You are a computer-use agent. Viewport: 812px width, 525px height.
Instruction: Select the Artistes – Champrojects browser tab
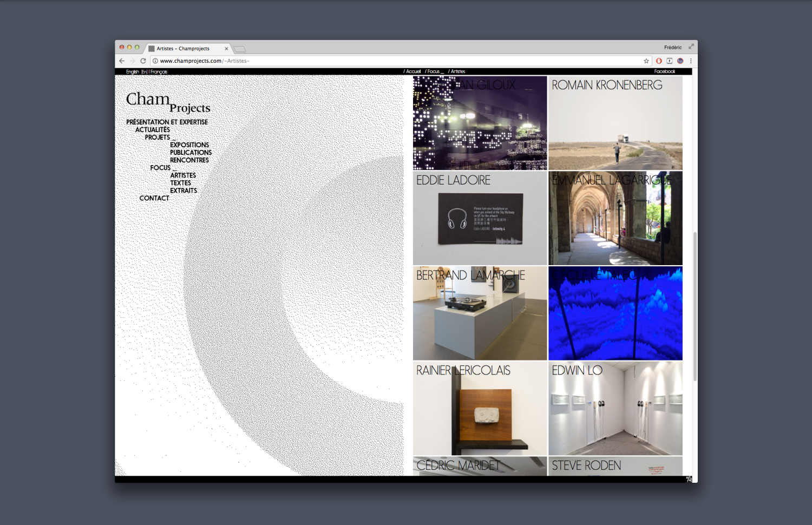point(183,49)
